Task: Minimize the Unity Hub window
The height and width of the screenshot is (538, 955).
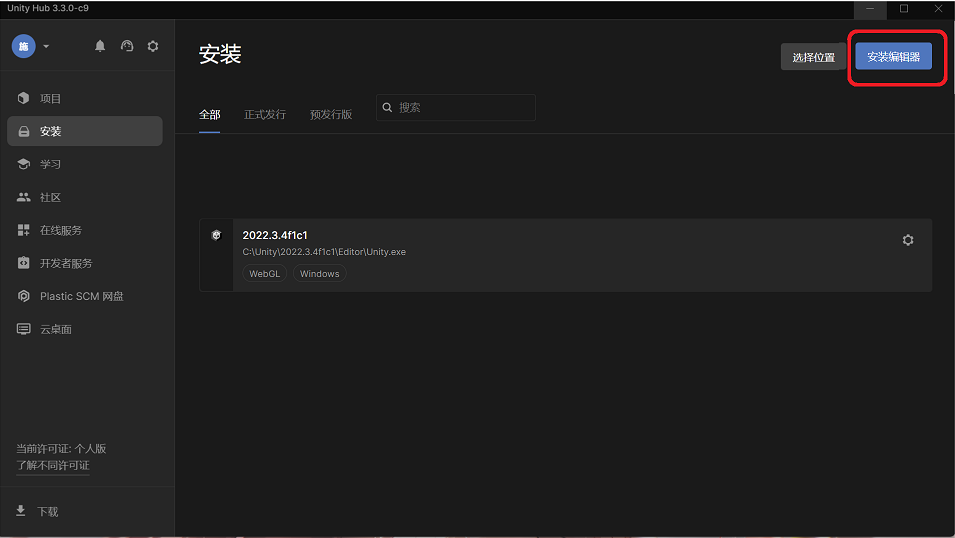Action: pos(870,9)
